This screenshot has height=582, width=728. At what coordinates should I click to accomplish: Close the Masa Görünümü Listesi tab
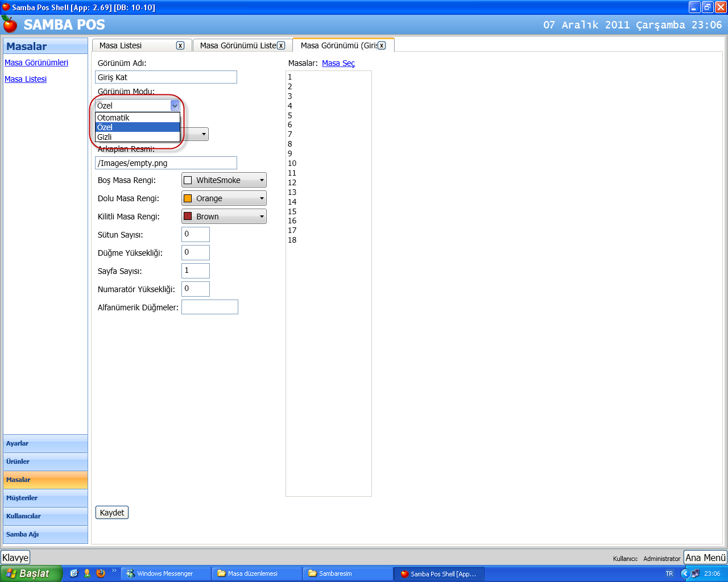tap(281, 45)
